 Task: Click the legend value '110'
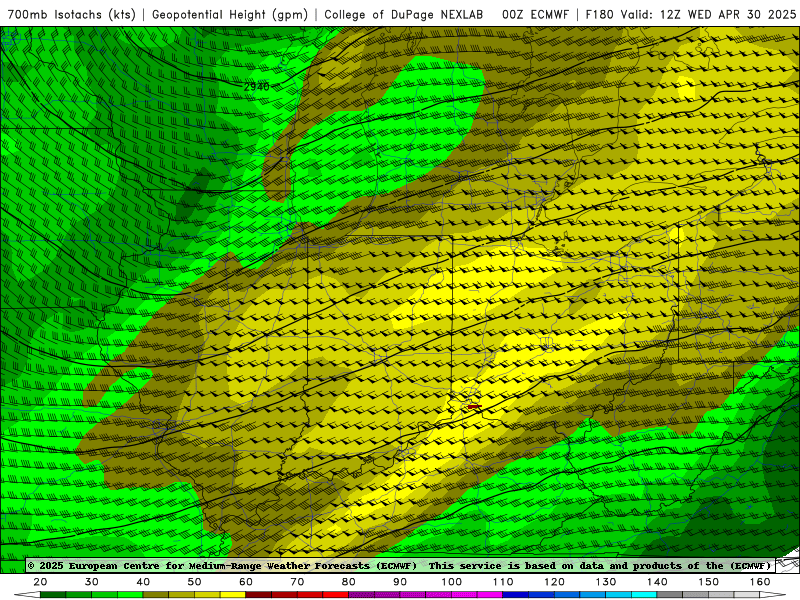tap(503, 582)
